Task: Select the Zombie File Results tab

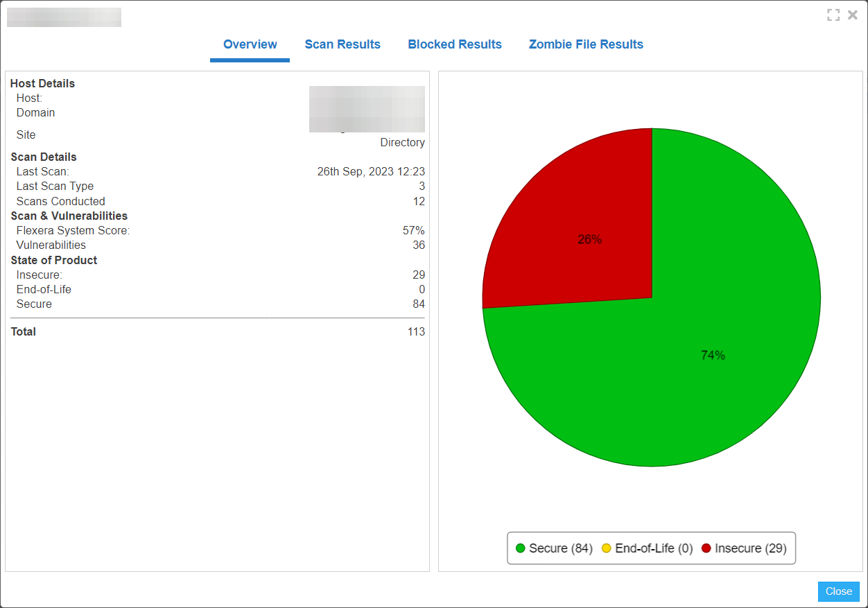Action: pos(586,44)
